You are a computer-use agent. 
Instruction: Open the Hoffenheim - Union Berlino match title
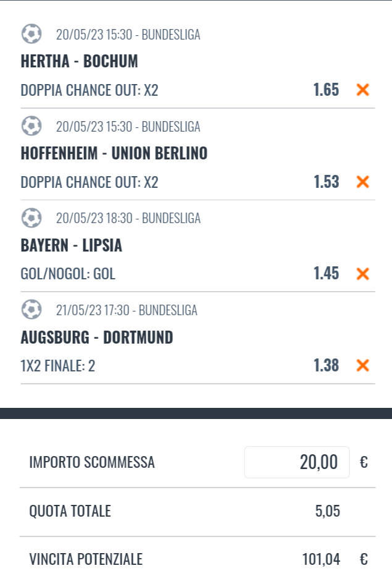tap(114, 154)
